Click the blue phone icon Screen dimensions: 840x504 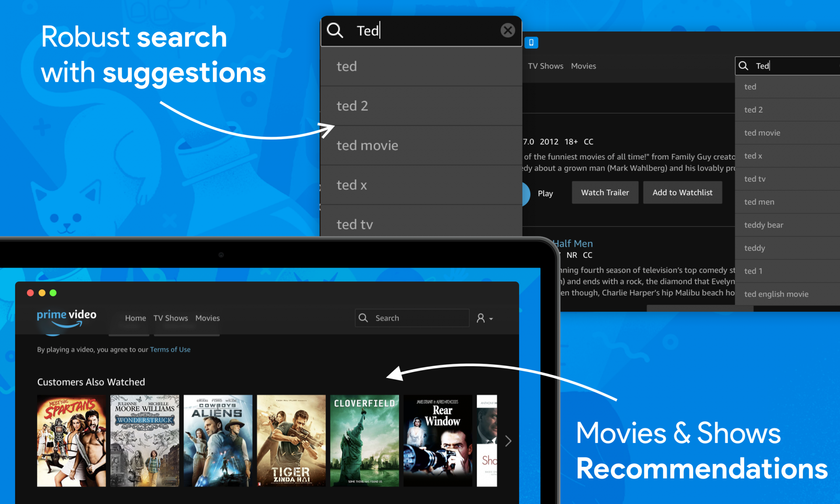531,42
